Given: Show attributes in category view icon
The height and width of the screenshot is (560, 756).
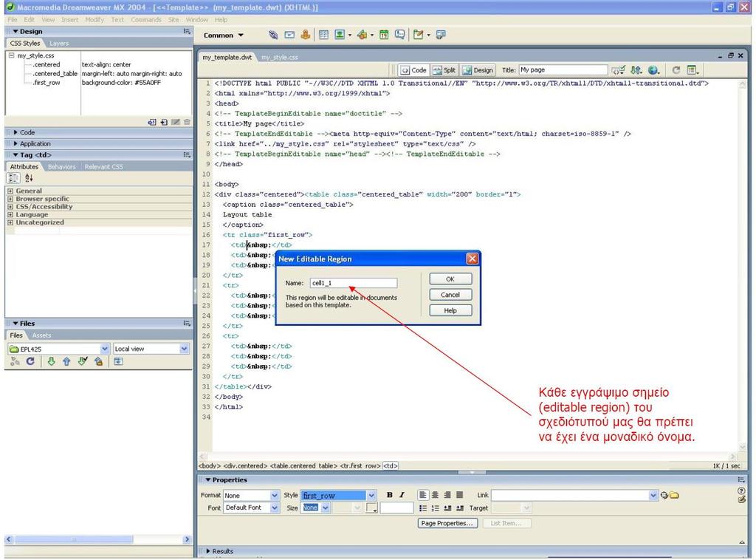Looking at the screenshot, I should pos(13,178).
